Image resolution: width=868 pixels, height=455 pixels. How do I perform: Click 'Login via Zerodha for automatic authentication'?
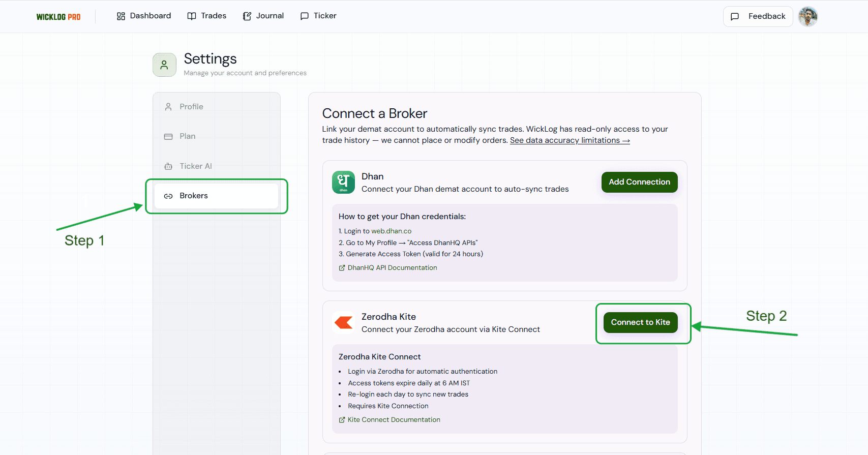(423, 371)
